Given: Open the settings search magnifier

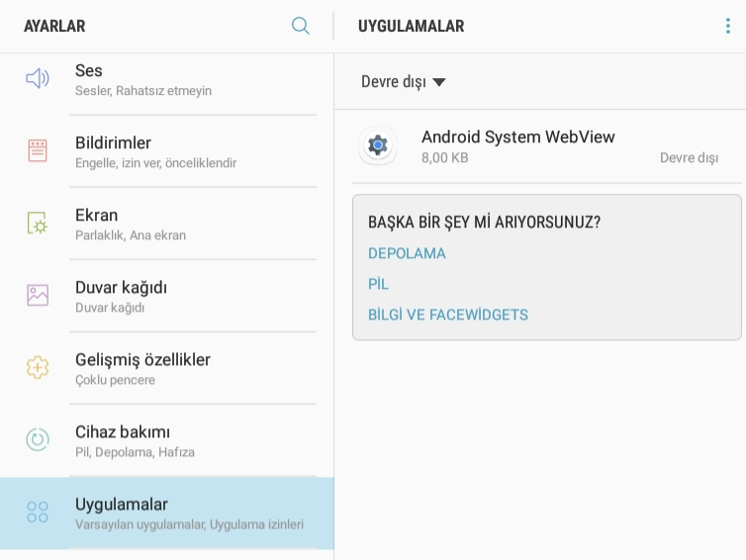Looking at the screenshot, I should (x=300, y=26).
